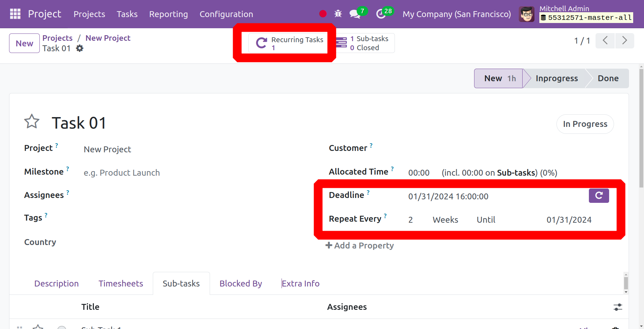Image resolution: width=644 pixels, height=329 pixels.
Task: Click the red recording indicator icon
Action: click(323, 14)
